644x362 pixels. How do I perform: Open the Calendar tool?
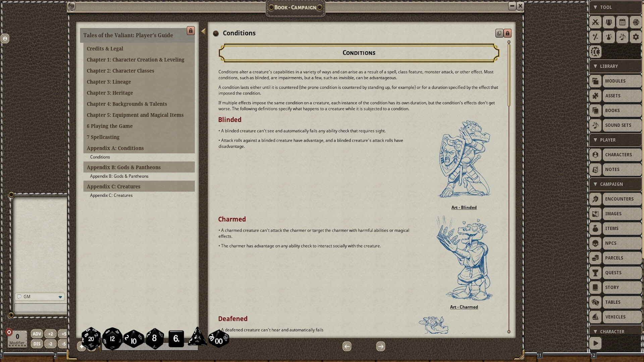pyautogui.click(x=622, y=22)
